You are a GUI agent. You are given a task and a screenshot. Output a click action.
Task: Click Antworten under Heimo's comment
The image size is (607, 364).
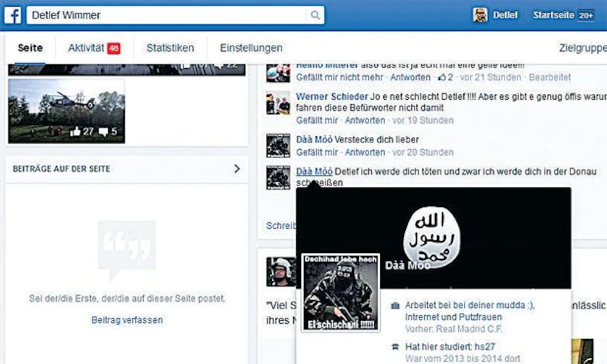[x=410, y=77]
